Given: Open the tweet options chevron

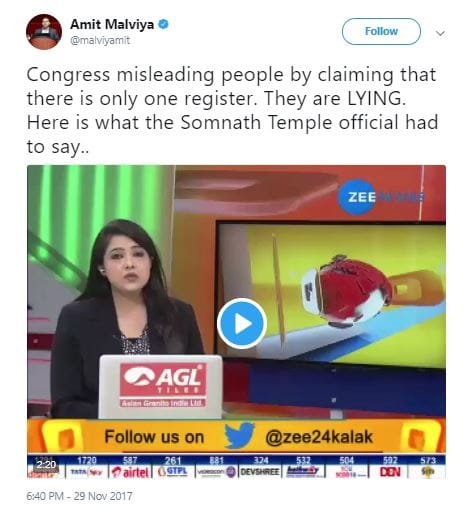Looking at the screenshot, I should [x=440, y=33].
